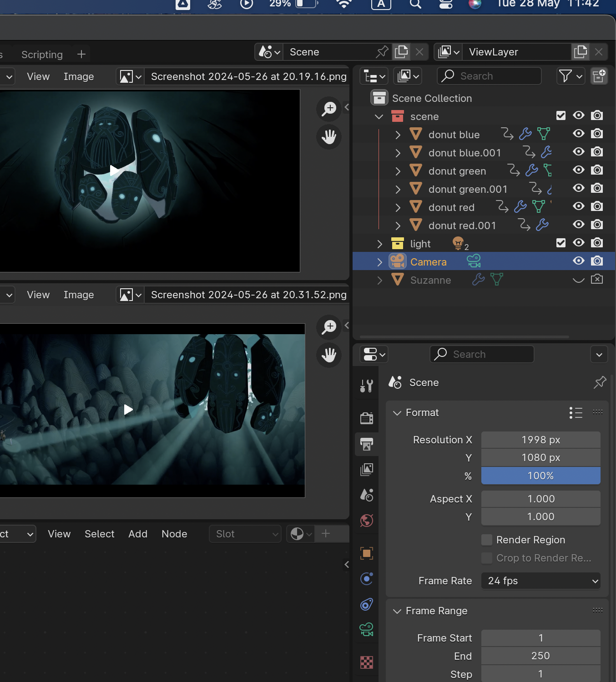The width and height of the screenshot is (616, 682).
Task: Disable donut red in renders
Action: [597, 206]
